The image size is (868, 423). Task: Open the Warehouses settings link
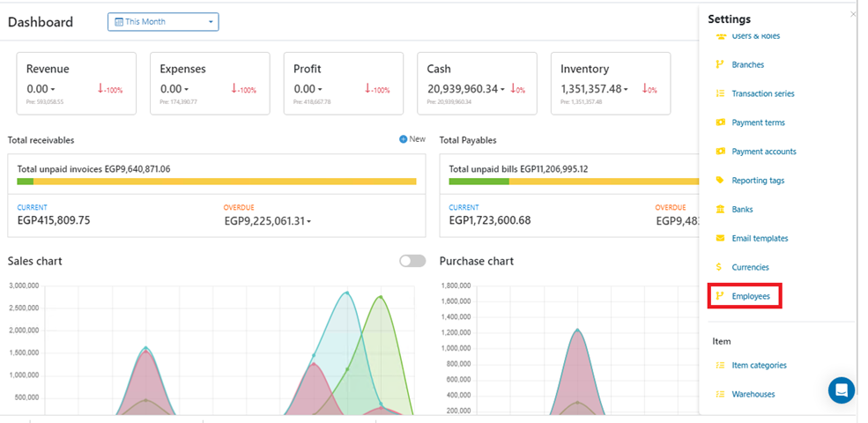coord(753,394)
